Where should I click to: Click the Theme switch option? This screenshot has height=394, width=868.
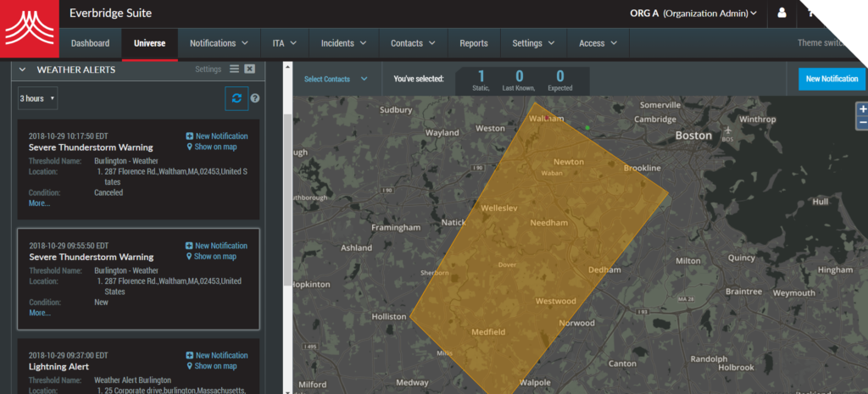pyautogui.click(x=821, y=42)
